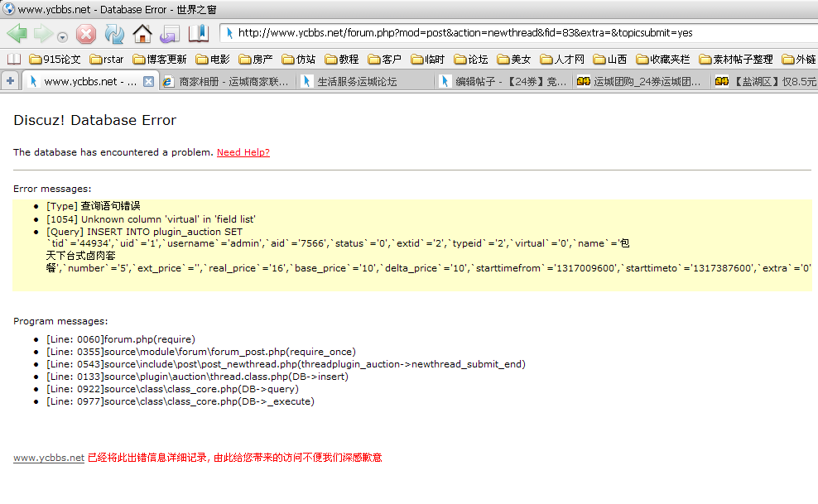Screen dimensions: 818x504
Task: Click the Need Help? link
Action: coord(243,152)
